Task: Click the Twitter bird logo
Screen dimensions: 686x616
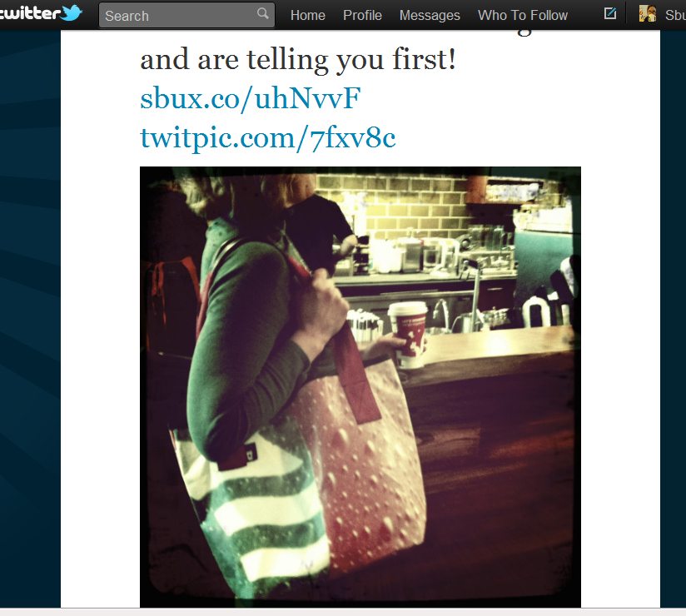Action: coord(71,12)
